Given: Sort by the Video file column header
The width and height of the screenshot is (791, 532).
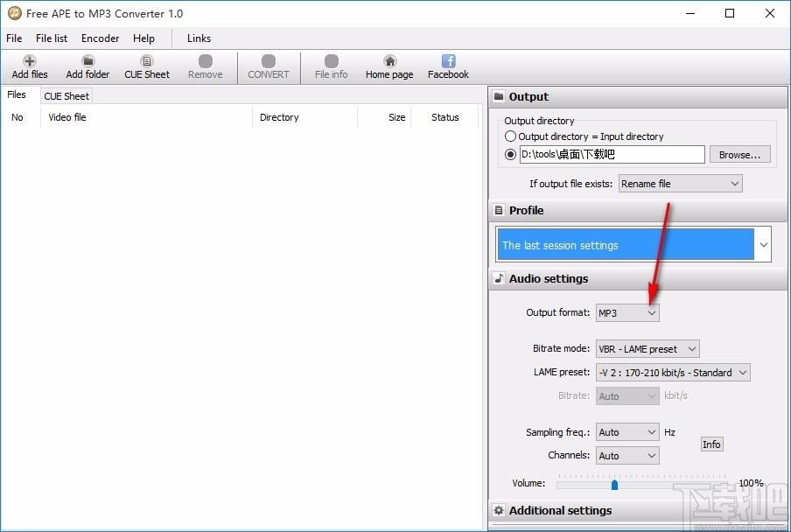Looking at the screenshot, I should (x=146, y=117).
